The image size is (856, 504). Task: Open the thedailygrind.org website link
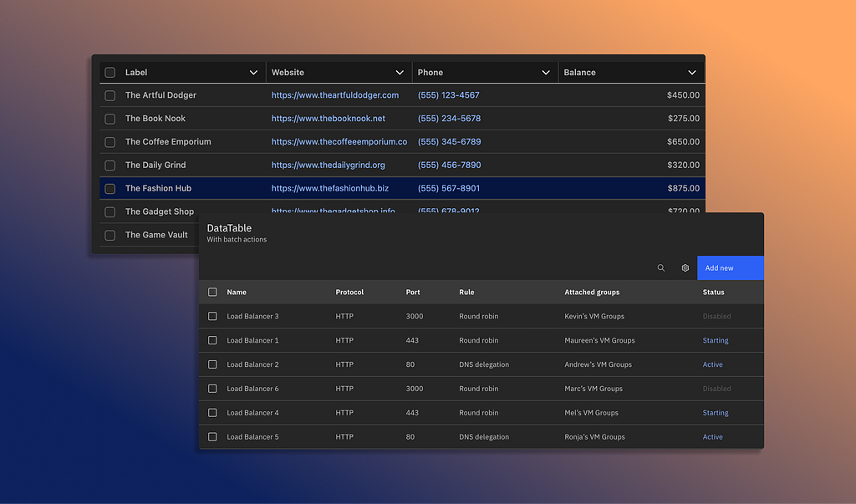click(x=328, y=165)
